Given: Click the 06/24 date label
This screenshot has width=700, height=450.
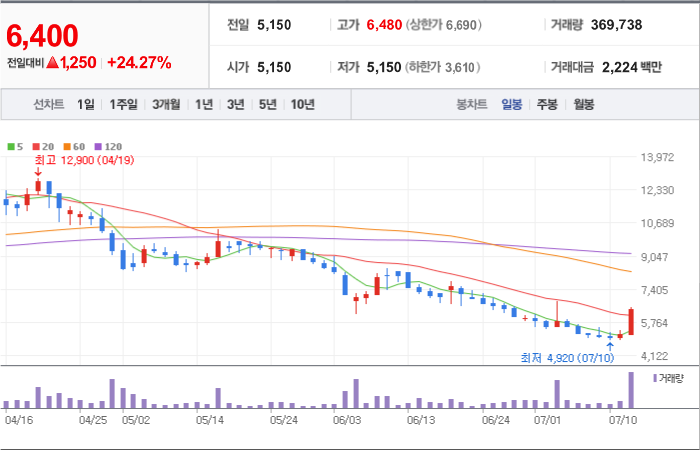Looking at the screenshot, I should [x=496, y=421].
